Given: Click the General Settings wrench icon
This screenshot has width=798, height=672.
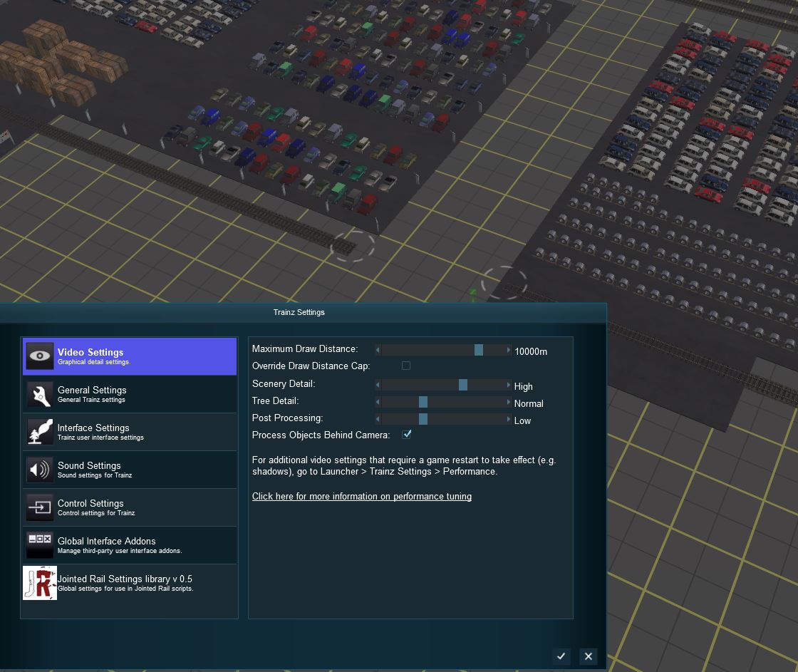Looking at the screenshot, I should point(39,394).
